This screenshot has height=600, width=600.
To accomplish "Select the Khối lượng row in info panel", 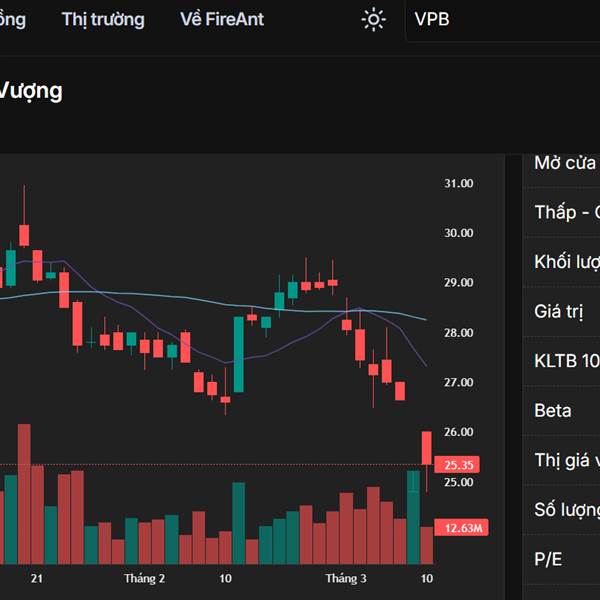I will (x=566, y=262).
